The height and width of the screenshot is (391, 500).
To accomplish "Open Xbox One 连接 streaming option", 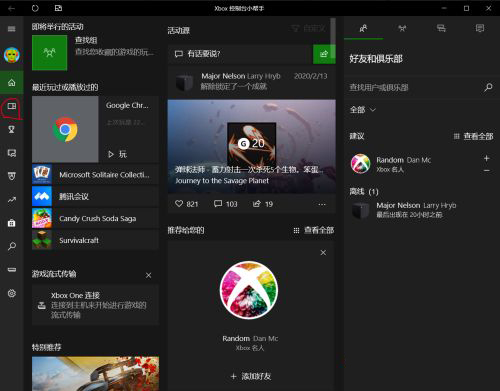I will coord(95,305).
